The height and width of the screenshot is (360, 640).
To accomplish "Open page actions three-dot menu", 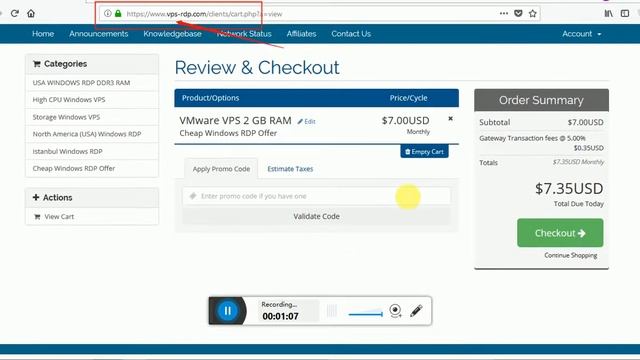I will click(504, 13).
